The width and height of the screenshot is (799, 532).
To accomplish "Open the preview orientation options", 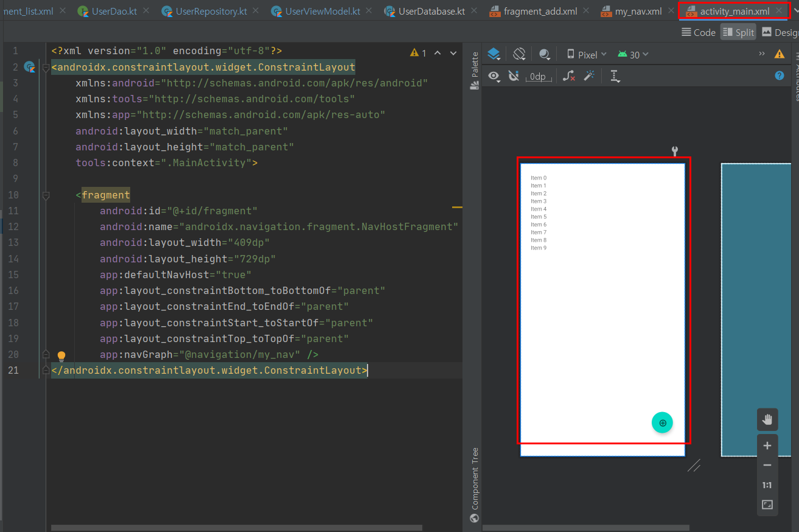I will pyautogui.click(x=519, y=54).
